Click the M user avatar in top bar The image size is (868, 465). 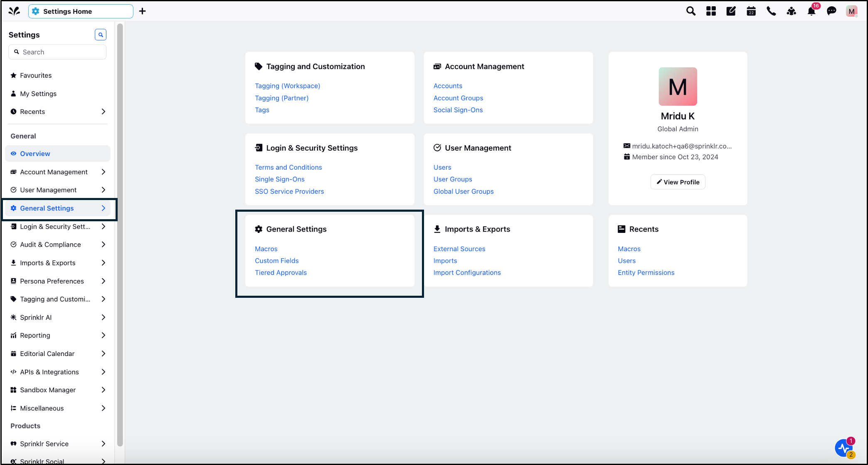[852, 11]
